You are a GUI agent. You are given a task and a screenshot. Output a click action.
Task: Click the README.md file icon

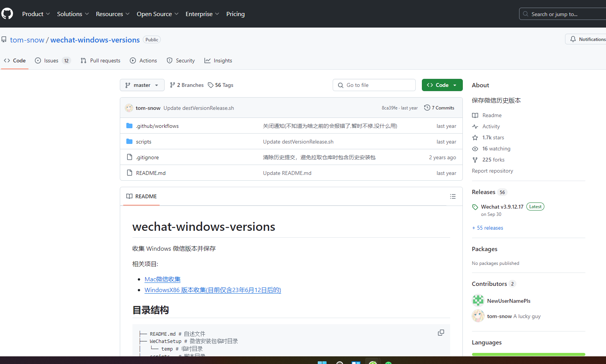[129, 173]
